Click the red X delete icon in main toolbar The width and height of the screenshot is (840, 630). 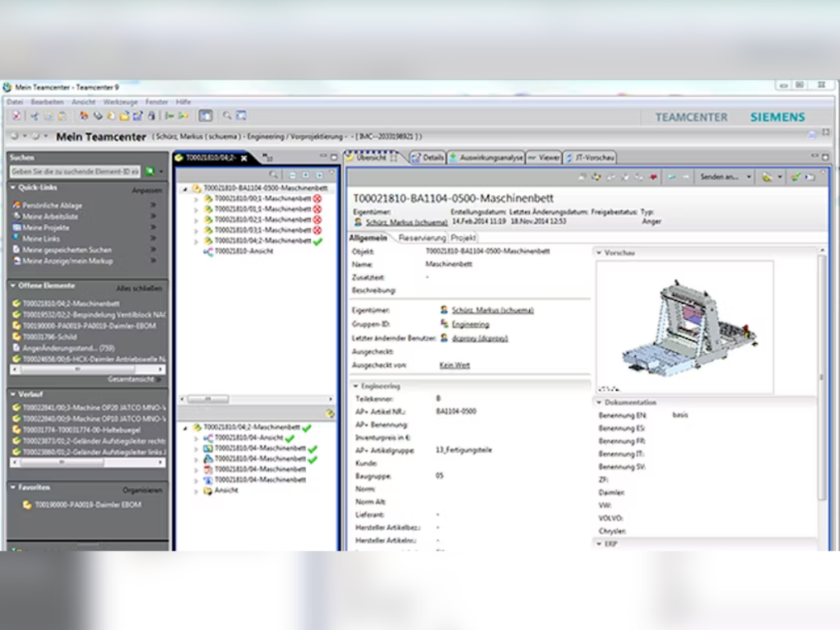coord(16,116)
